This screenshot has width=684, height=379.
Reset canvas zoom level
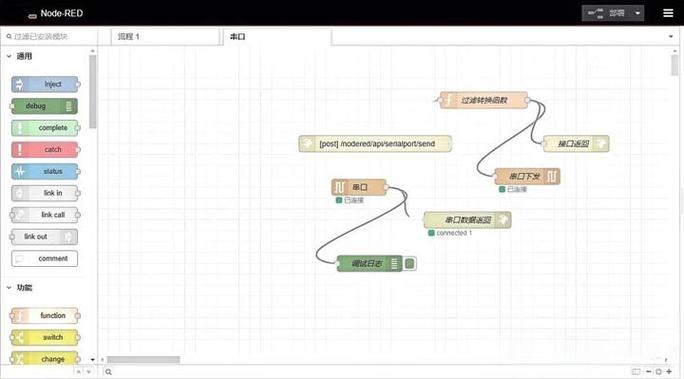point(658,372)
